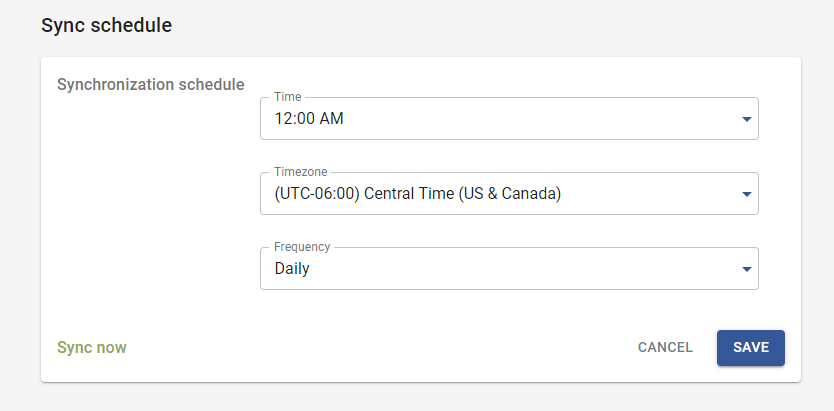This screenshot has height=411, width=834.
Task: Click the Central Time (US & Canada) value
Action: [x=462, y=194]
